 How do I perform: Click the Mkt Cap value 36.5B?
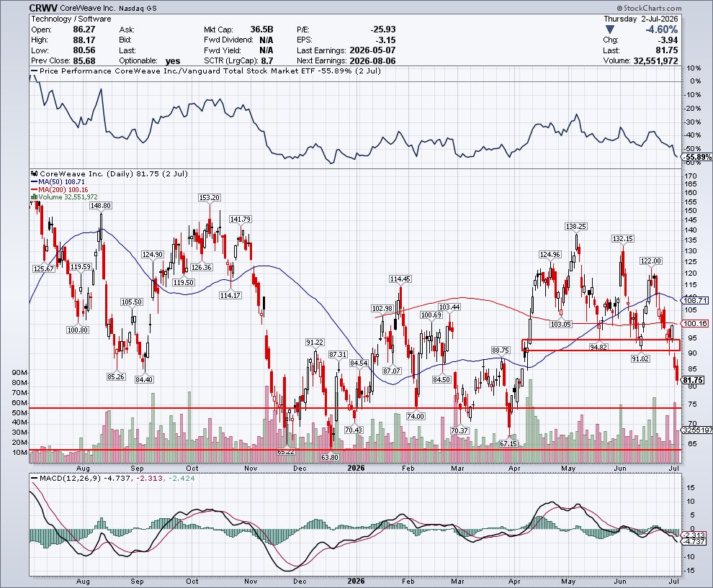coord(261,30)
